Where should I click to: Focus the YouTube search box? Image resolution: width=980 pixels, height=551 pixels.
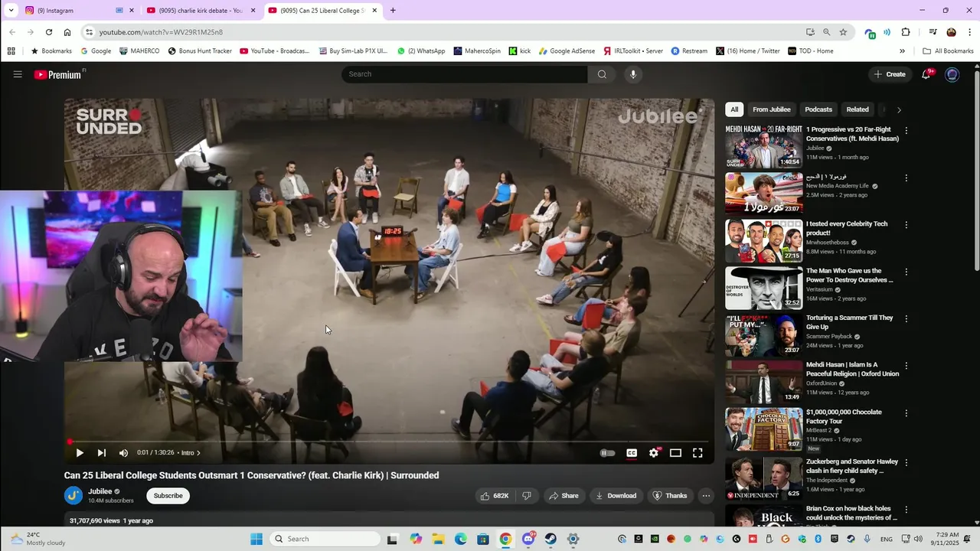click(465, 74)
